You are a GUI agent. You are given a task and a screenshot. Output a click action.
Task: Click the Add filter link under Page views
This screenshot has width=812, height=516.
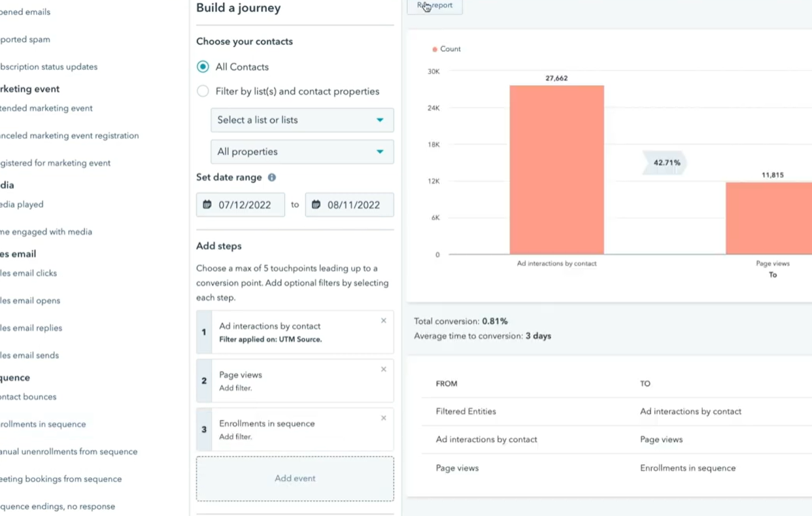(x=235, y=388)
